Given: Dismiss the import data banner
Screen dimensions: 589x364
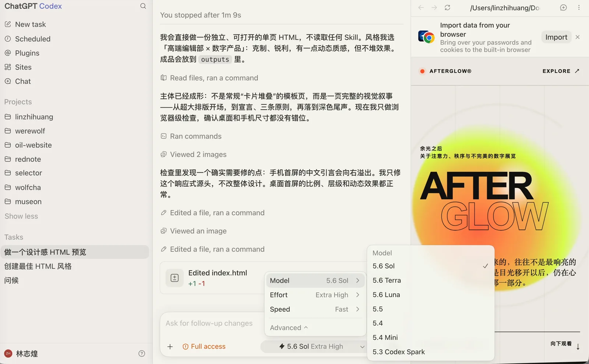Looking at the screenshot, I should click(578, 37).
